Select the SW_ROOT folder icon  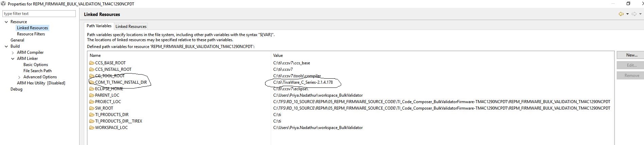tap(92, 108)
